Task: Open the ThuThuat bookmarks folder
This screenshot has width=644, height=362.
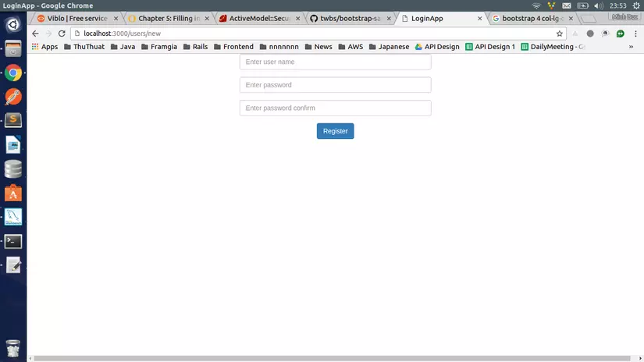Action: pyautogui.click(x=84, y=47)
